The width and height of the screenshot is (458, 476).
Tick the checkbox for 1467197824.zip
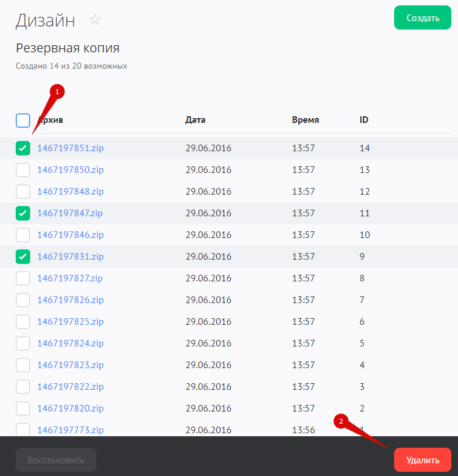click(23, 343)
